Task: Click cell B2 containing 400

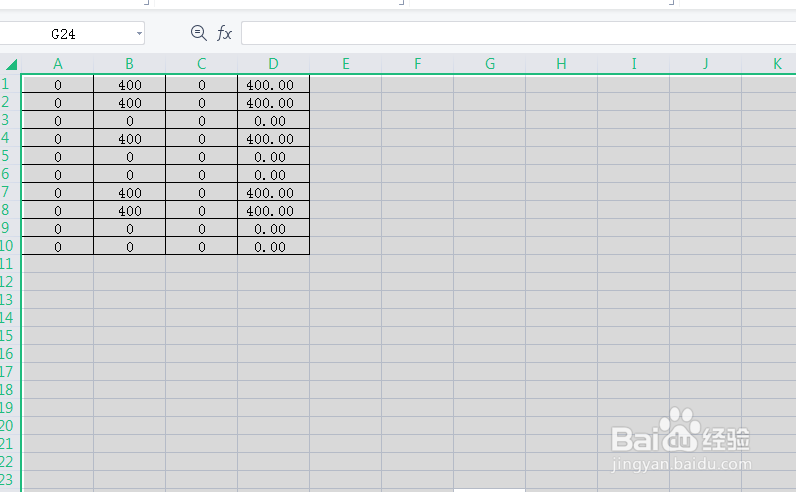Action: pos(129,103)
